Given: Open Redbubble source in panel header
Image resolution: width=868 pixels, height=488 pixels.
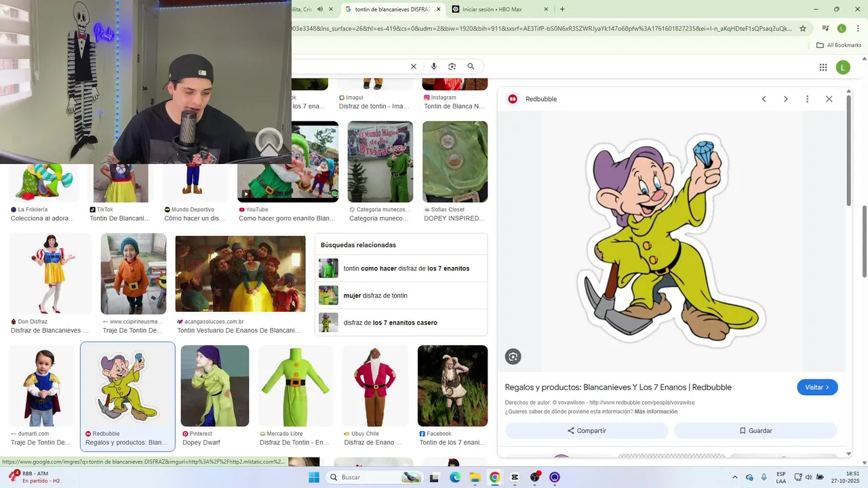Looking at the screenshot, I should (533, 99).
